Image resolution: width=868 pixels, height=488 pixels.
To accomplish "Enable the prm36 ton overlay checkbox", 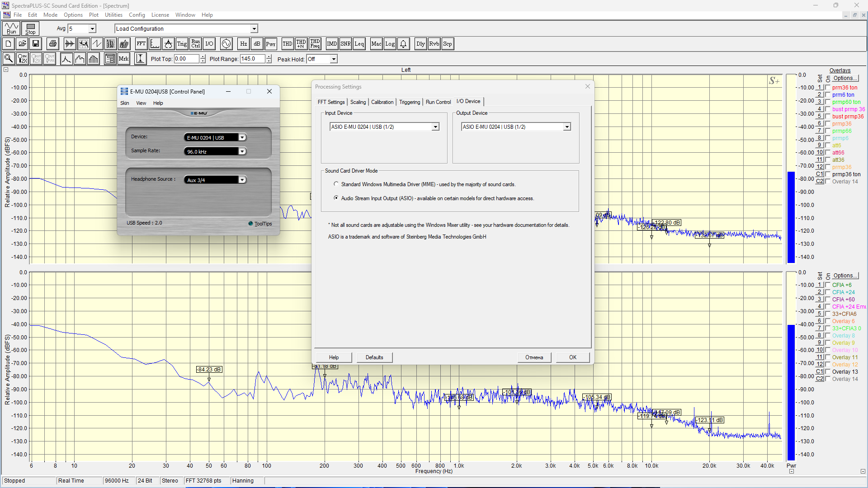I will pos(828,88).
